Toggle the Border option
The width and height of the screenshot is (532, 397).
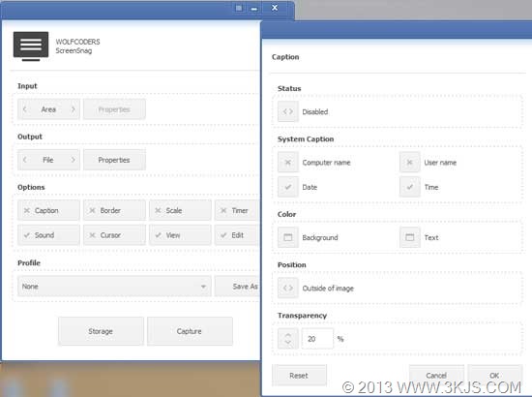(114, 210)
